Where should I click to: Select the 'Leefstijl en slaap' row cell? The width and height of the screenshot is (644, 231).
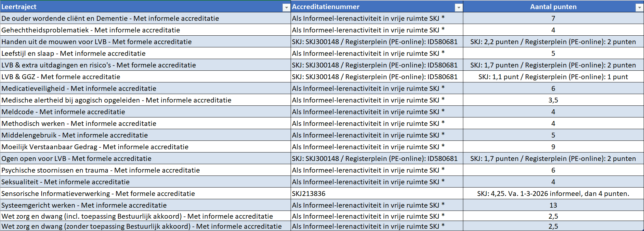pos(73,54)
